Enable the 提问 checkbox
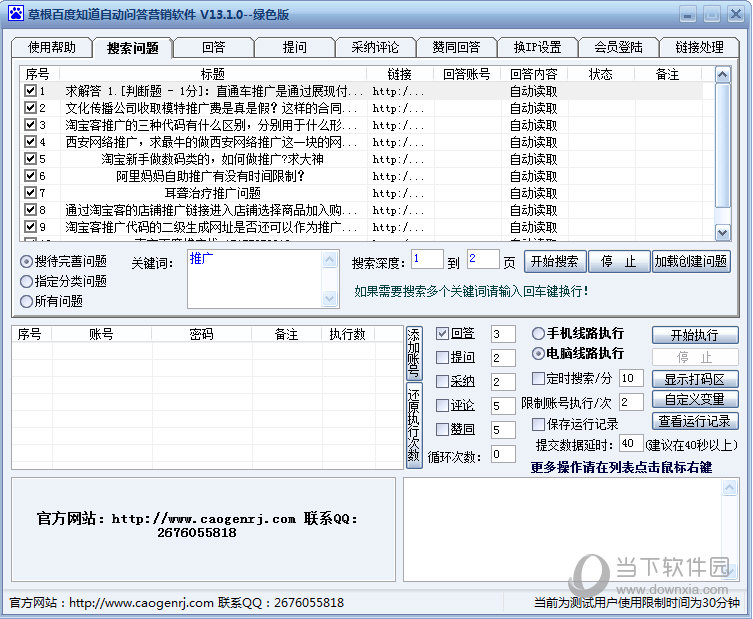This screenshot has width=753, height=619. tap(442, 357)
